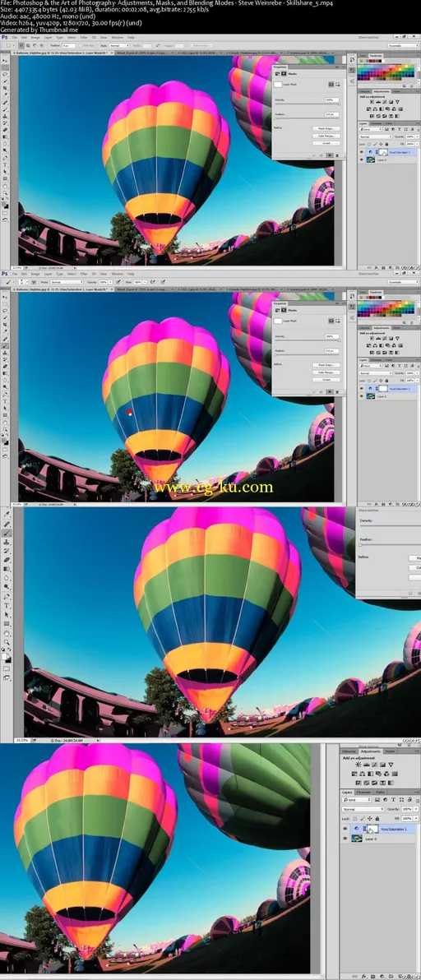Image resolution: width=421 pixels, height=980 pixels.
Task: Add Invert adjustment icon in fourth frame
Action: (x=359, y=784)
